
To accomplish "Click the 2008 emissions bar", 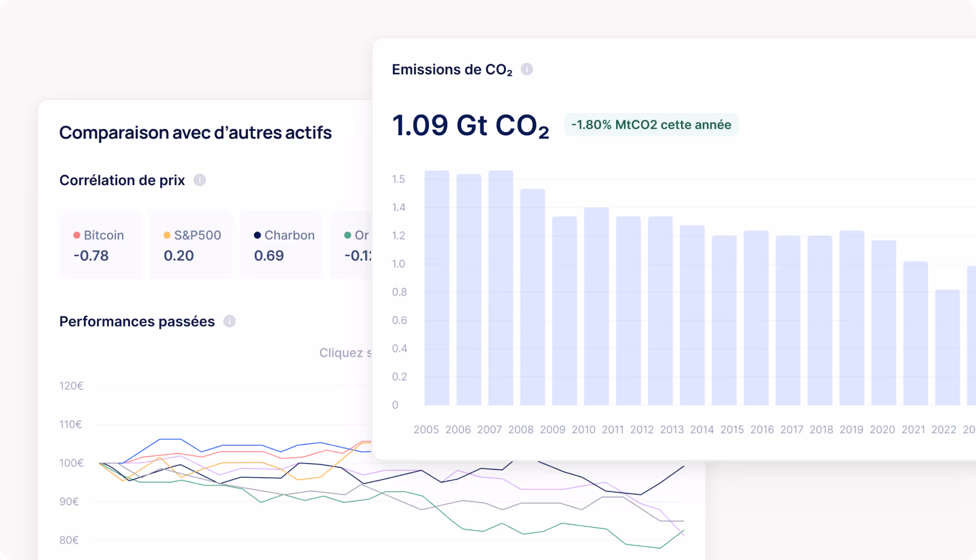I will tap(533, 297).
